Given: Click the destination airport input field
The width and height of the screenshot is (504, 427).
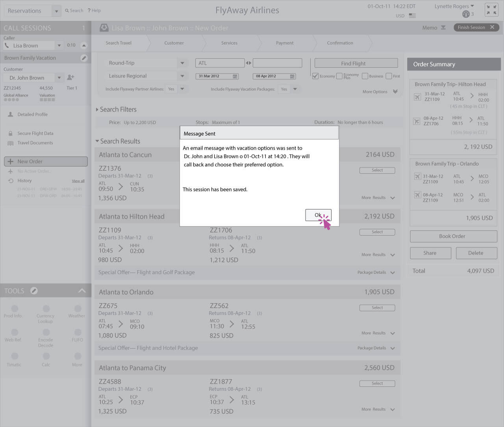Looking at the screenshot, I should click(x=277, y=63).
